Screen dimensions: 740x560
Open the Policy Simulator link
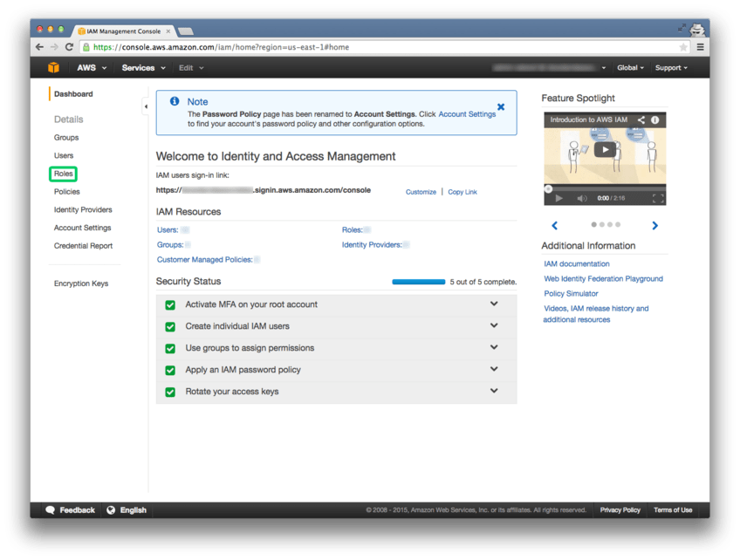tap(571, 293)
